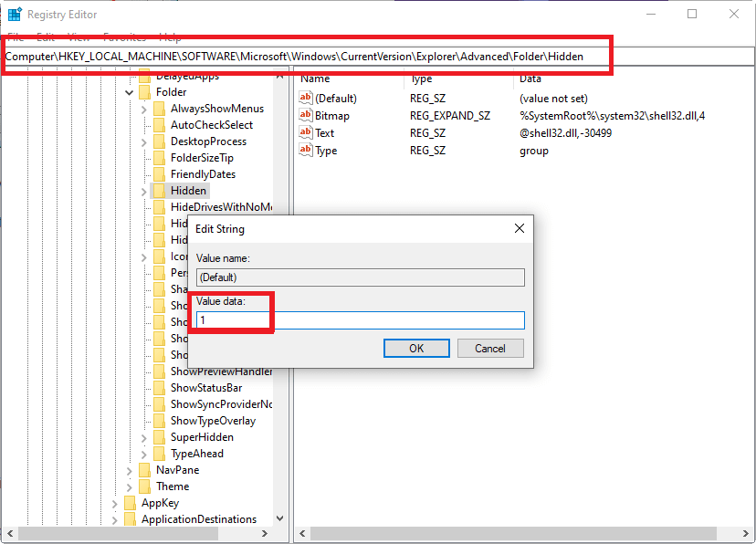Click tree pane horizontal scroll-right arrow
Viewport: 756px width, 544px height.
(x=264, y=533)
